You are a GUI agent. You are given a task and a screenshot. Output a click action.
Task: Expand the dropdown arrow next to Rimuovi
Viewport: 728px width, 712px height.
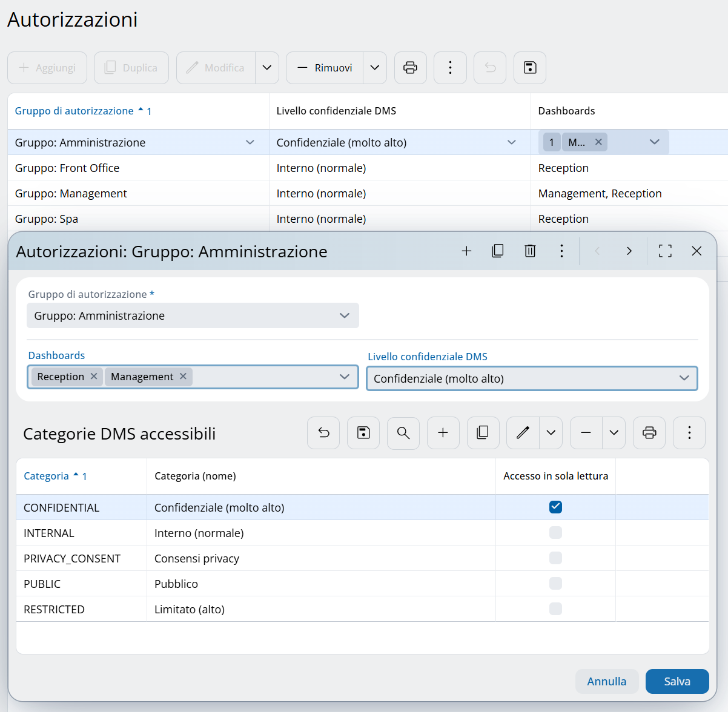pos(375,68)
